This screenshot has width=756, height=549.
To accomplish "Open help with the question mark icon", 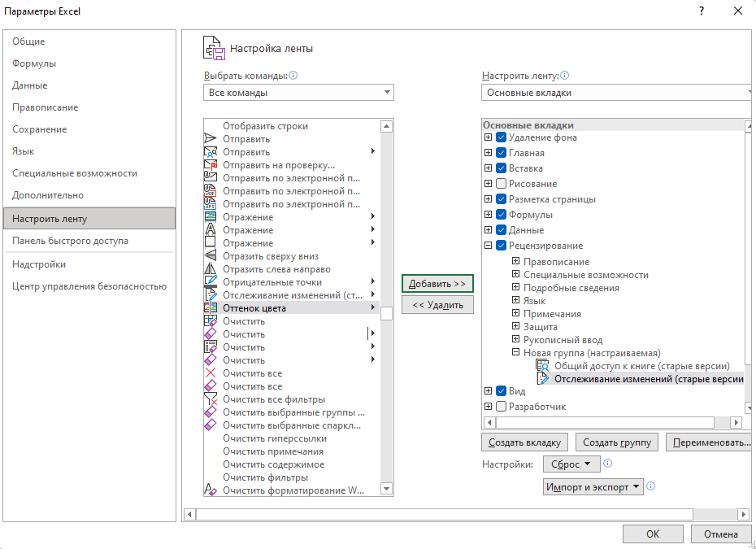I will click(x=702, y=11).
